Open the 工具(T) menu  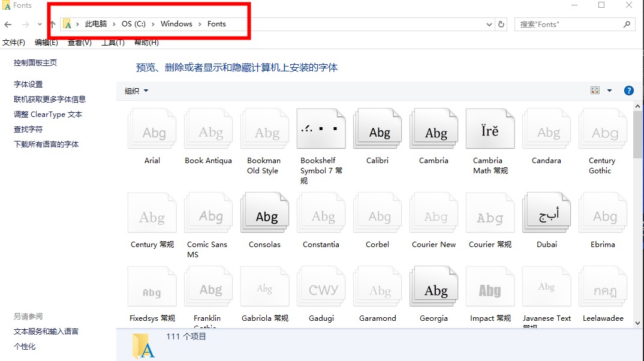coord(113,43)
